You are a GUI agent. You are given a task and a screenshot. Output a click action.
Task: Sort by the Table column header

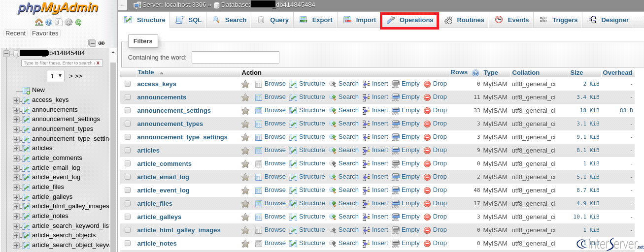[x=146, y=72]
